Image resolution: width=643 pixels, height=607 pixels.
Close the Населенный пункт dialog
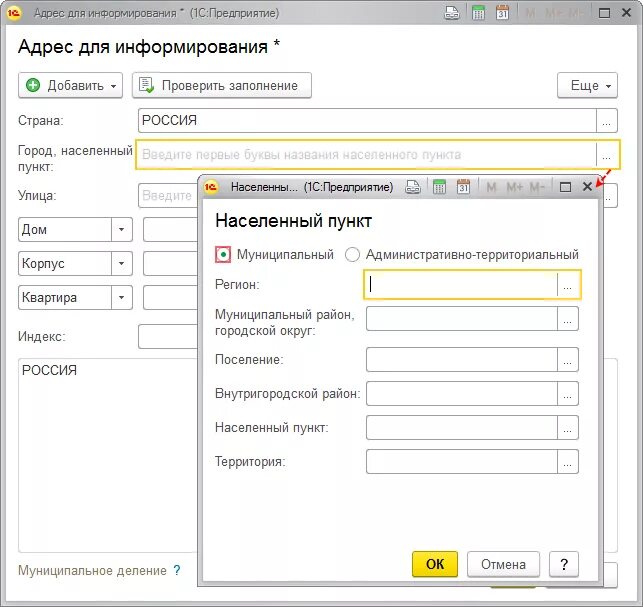tap(587, 187)
